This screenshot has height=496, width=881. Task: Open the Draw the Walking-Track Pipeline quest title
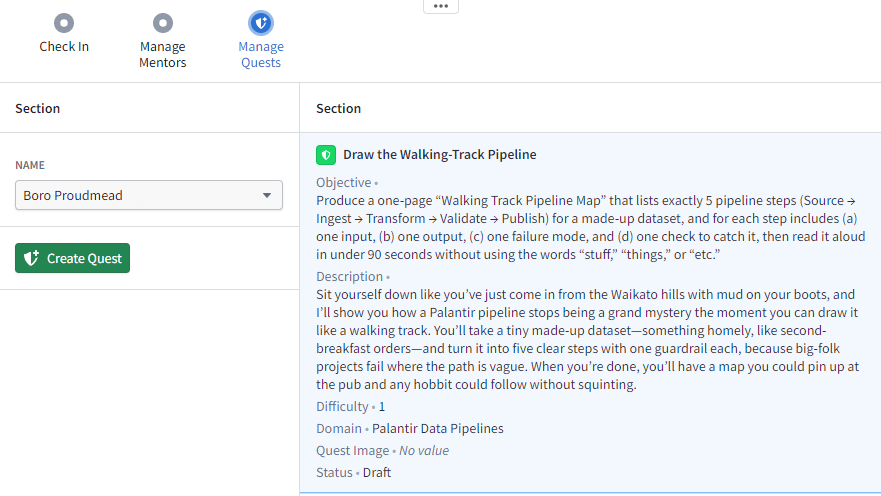pyautogui.click(x=439, y=155)
